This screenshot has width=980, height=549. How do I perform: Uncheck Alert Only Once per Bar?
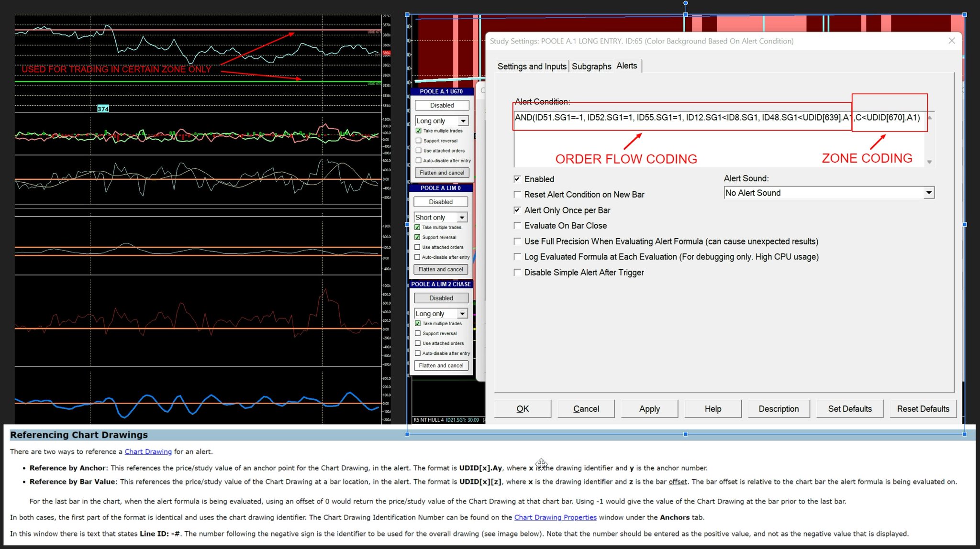click(517, 210)
